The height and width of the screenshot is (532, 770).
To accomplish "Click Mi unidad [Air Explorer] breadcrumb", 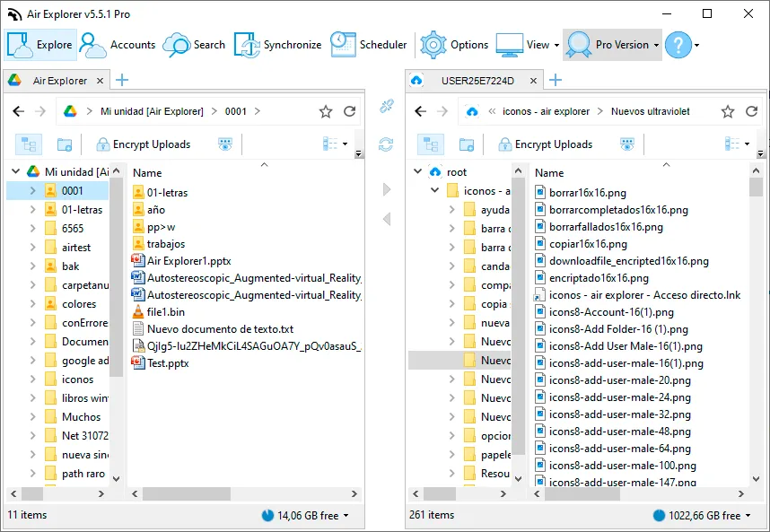I will (x=152, y=111).
